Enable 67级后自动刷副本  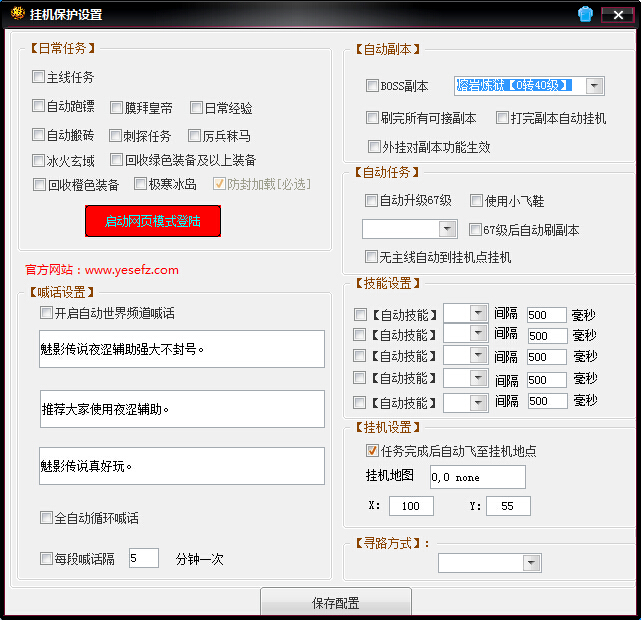475,230
